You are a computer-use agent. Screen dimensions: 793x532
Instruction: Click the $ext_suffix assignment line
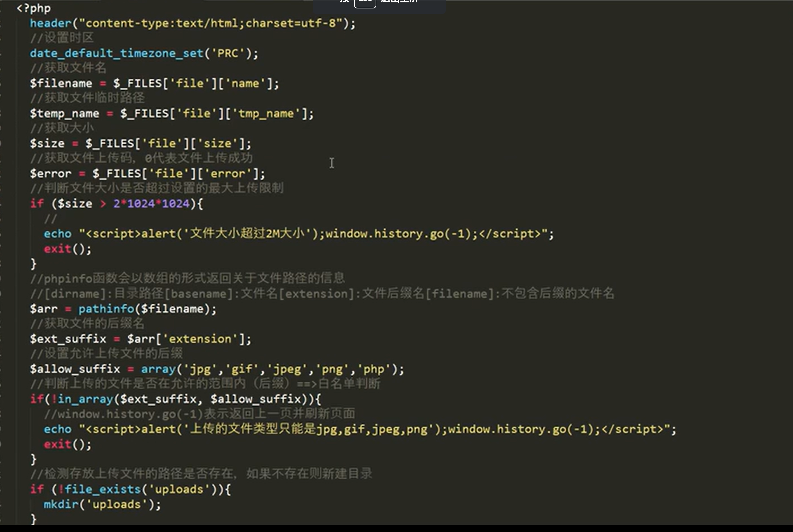(139, 338)
